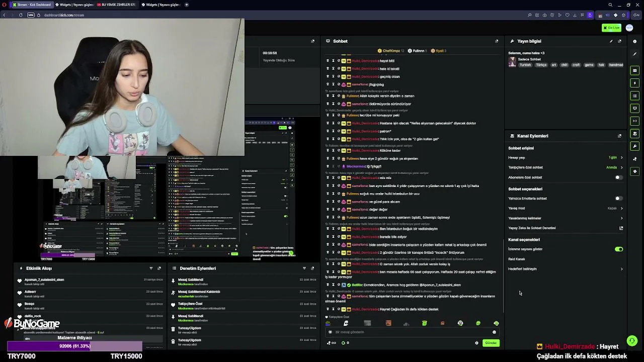The height and width of the screenshot is (362, 644).
Task: Pop out the Sohbet chat panel
Action: point(497,41)
